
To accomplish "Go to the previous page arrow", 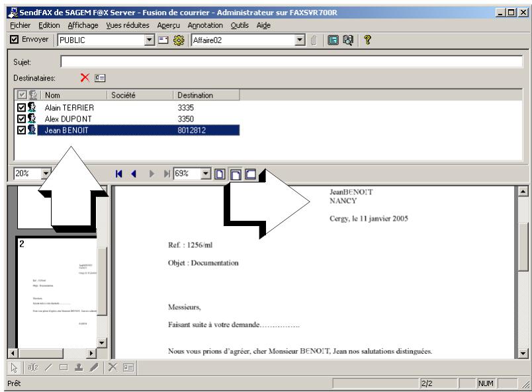I will coord(134,174).
